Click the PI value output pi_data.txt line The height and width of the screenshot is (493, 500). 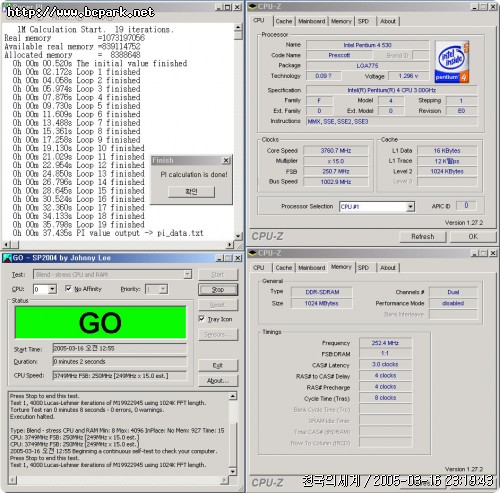coord(108,233)
